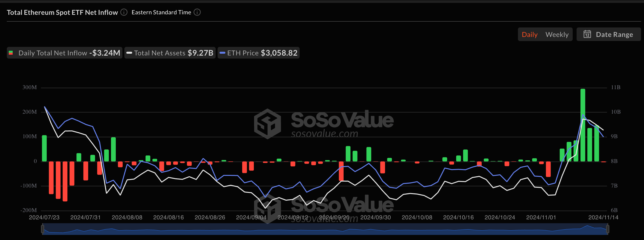644x240 pixels.
Task: Switch to the Weekly view tab
Action: [x=557, y=34]
